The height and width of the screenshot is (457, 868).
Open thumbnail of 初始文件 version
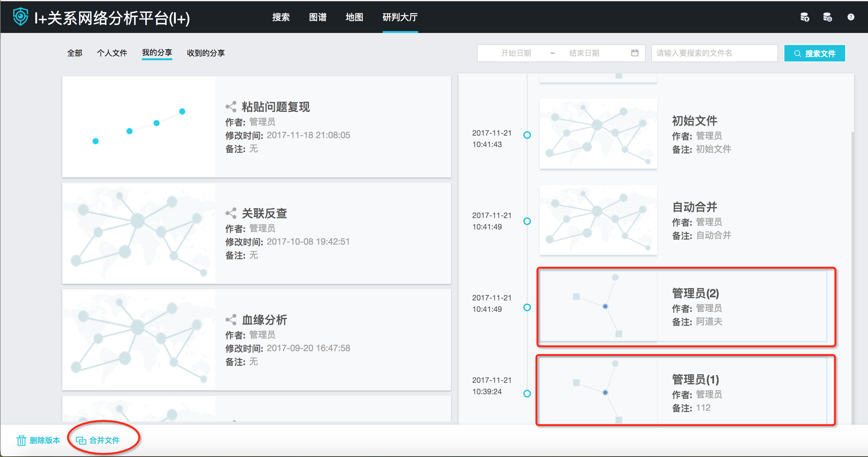(x=598, y=133)
